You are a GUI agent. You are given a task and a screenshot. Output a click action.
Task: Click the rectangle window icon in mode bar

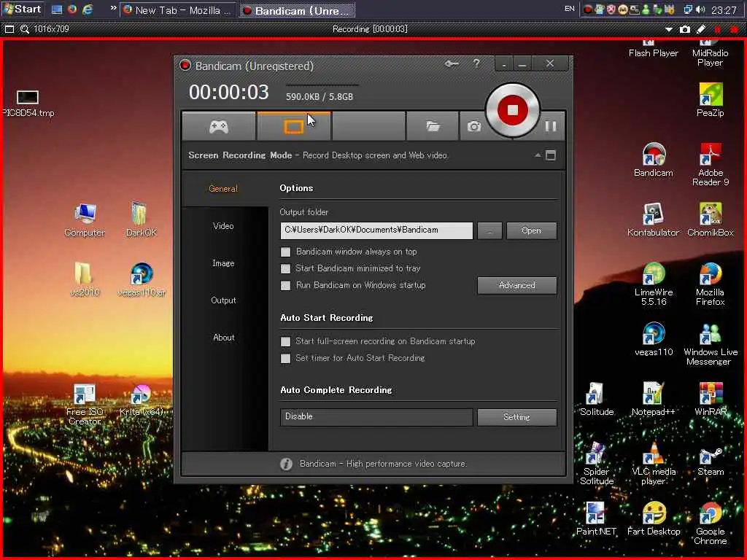(551, 155)
